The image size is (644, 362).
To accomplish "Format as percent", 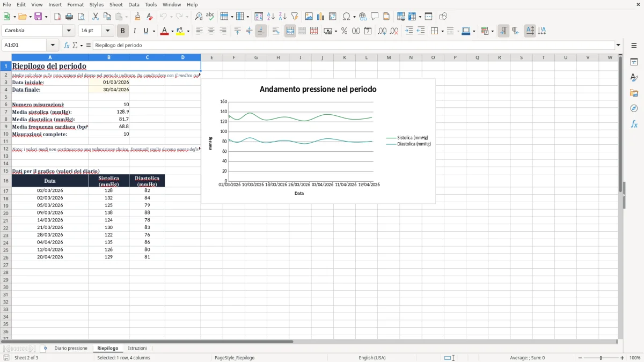I will click(x=345, y=31).
